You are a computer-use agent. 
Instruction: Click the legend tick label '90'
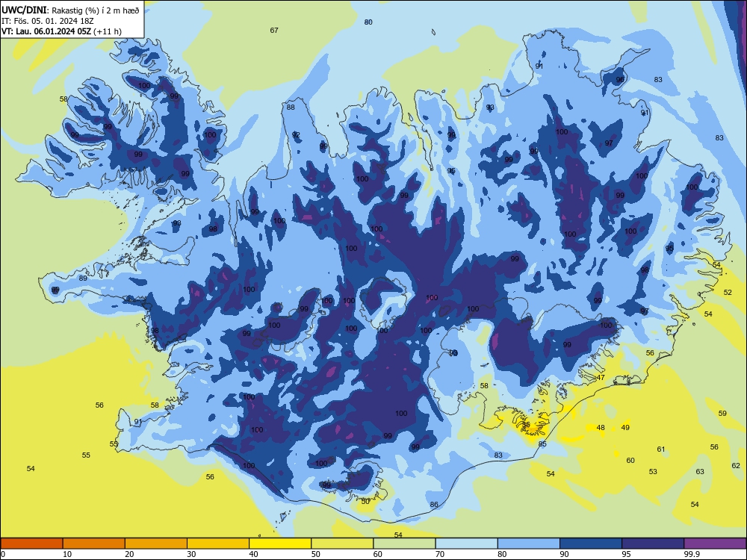564,554
